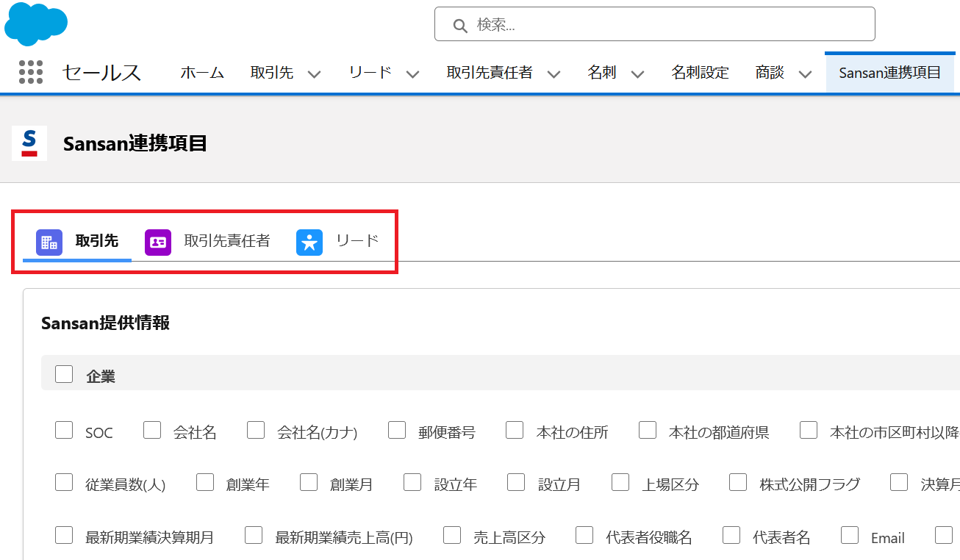Click the 取引先 building icon

click(49, 243)
